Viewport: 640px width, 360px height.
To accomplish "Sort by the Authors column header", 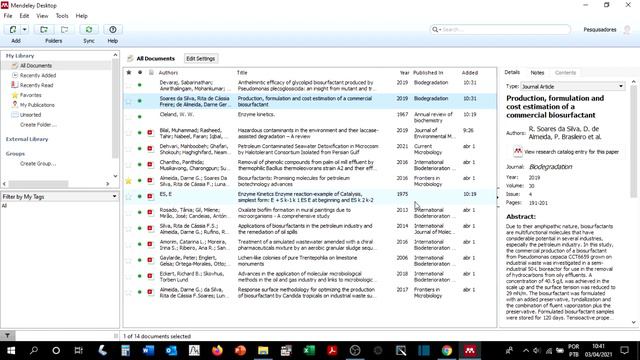I will coord(168,73).
